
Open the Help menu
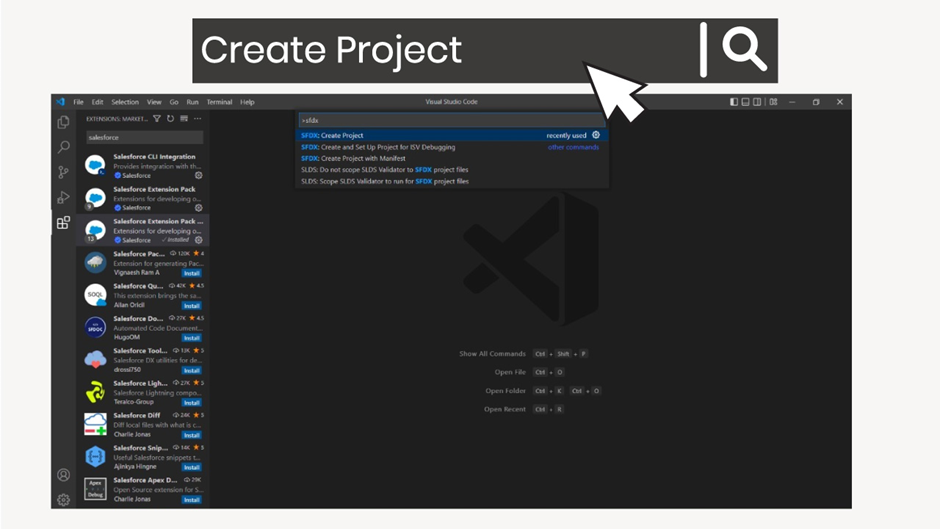[x=247, y=102]
